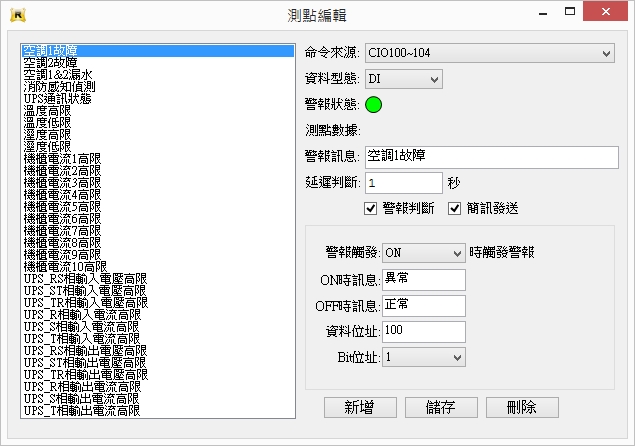Click the 新增 button
Image resolution: width=635 pixels, height=446 pixels.
pos(360,407)
